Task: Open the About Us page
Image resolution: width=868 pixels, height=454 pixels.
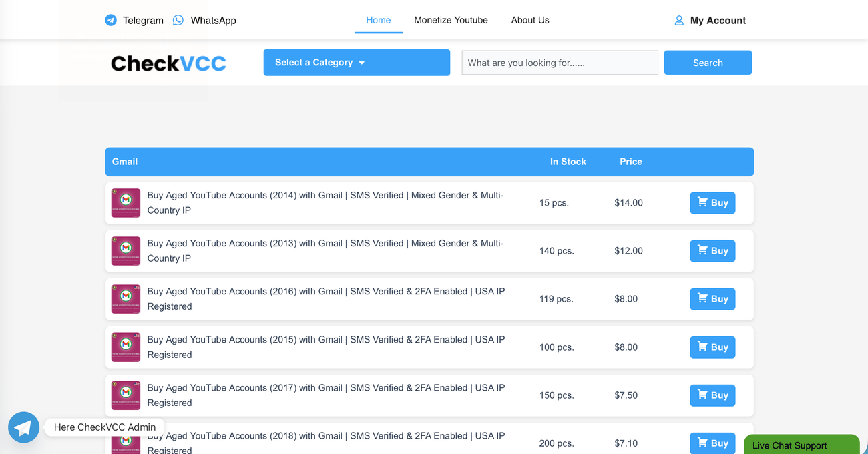Action: pyautogui.click(x=530, y=20)
